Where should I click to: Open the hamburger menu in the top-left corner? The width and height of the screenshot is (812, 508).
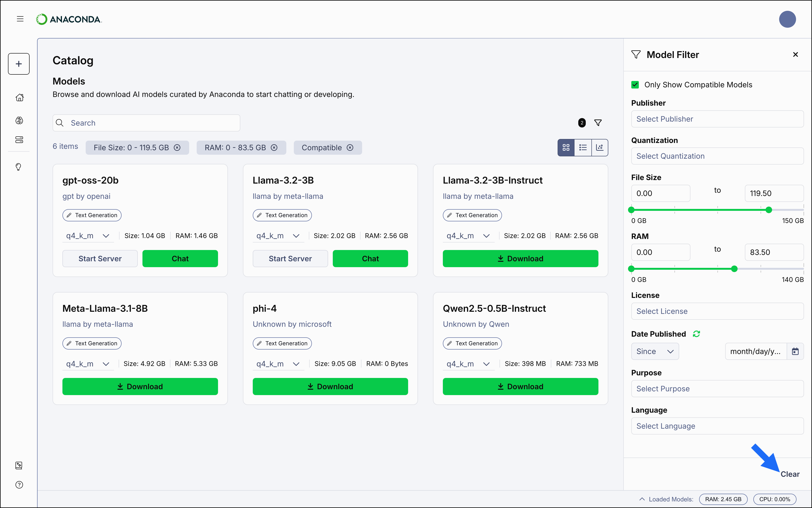(x=20, y=19)
